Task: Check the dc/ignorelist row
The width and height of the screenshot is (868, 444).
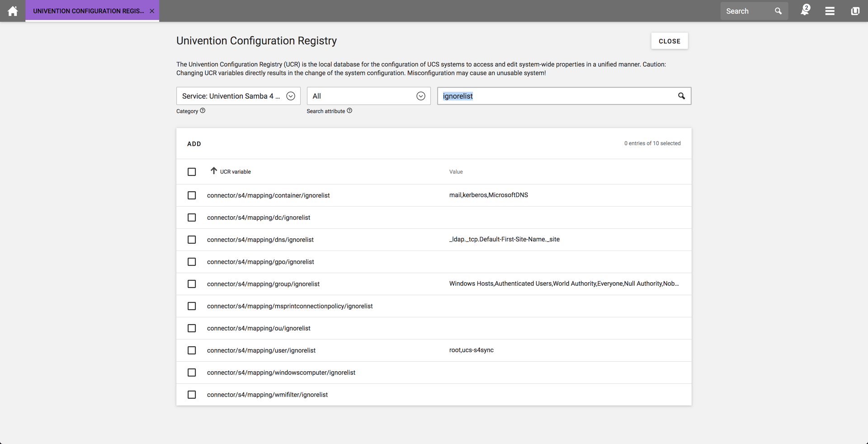Action: [x=192, y=217]
